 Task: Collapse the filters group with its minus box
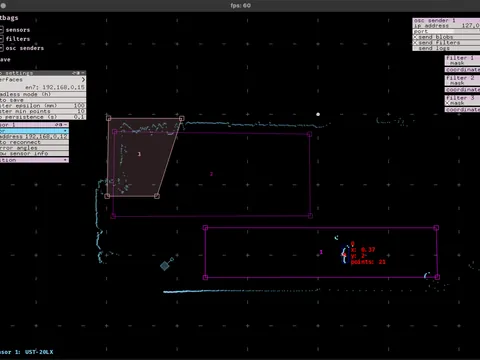click(x=1, y=39)
